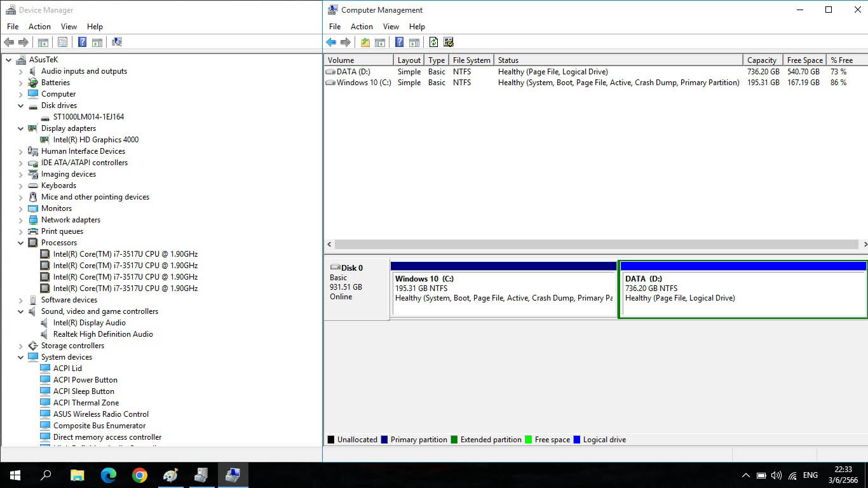This screenshot has width=868, height=488.
Task: Click the ENG language indicator
Action: (x=810, y=475)
